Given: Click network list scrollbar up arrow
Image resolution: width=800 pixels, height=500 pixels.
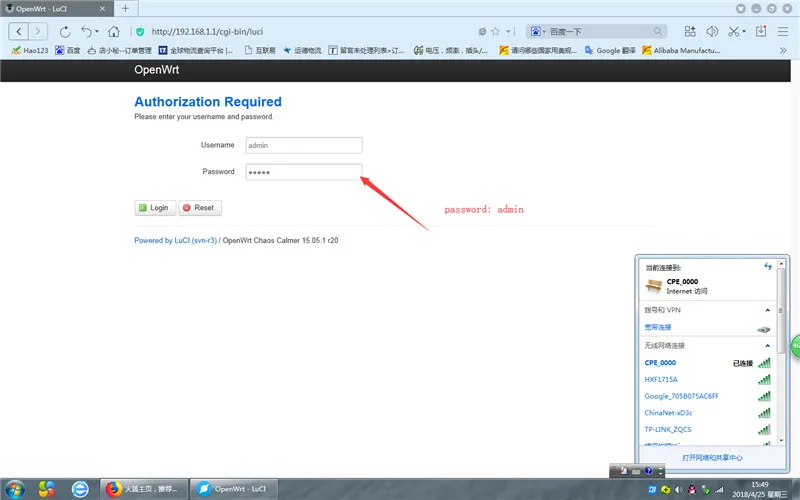Looking at the screenshot, I should point(781,265).
